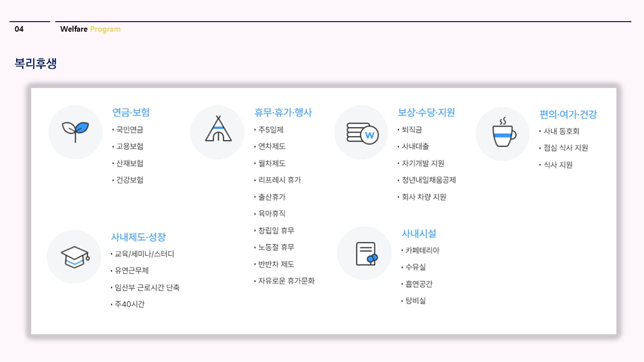Screen dimensions: 644x362
Task: Click the 카페테리아 list item
Action: pos(422,250)
